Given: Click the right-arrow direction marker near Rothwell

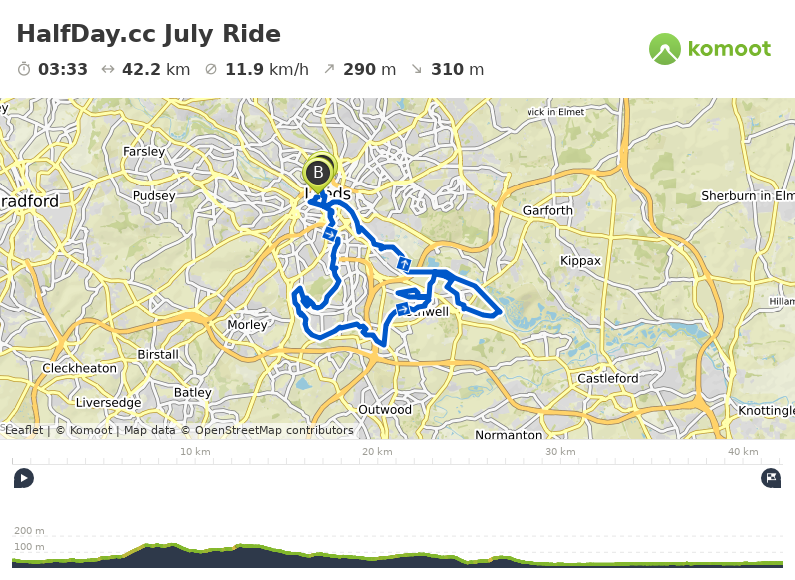Looking at the screenshot, I should pos(403,309).
